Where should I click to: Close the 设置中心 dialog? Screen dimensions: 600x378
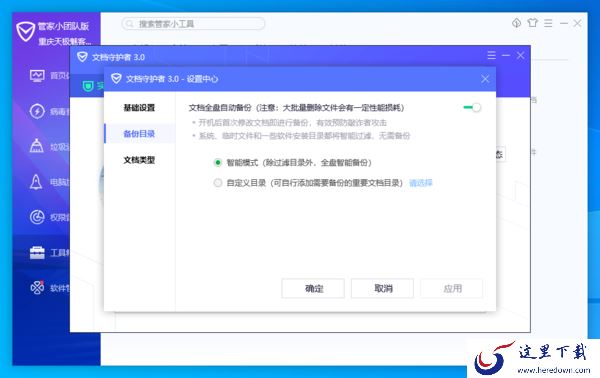pos(485,79)
